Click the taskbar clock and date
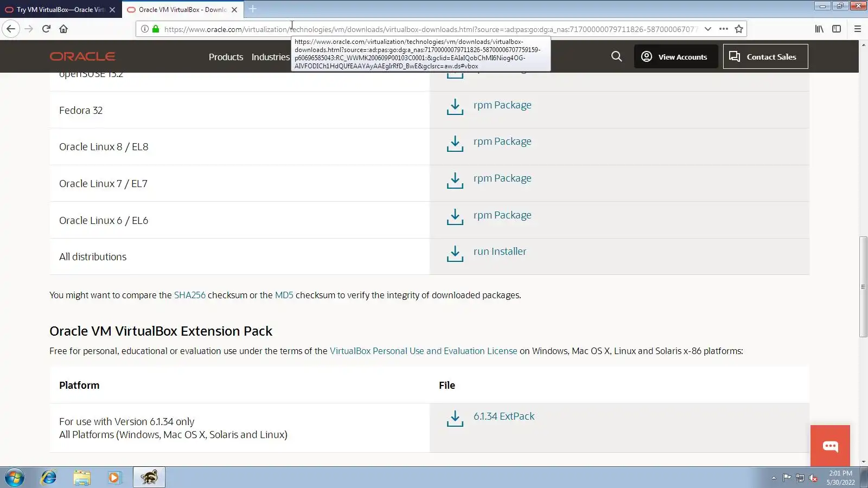This screenshot has height=488, width=868. point(840,478)
